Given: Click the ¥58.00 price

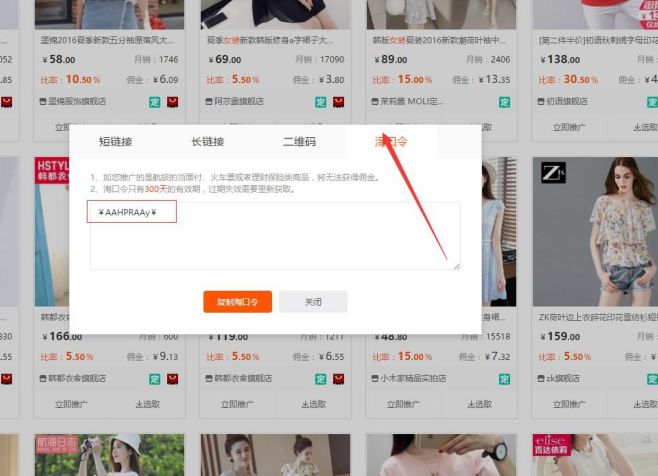Looking at the screenshot, I should pyautogui.click(x=59, y=60).
